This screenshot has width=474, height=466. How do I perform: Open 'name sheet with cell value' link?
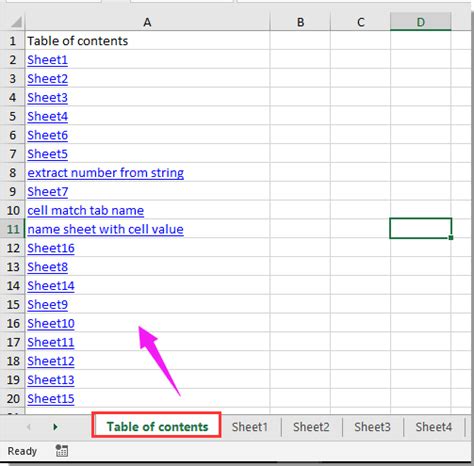tap(105, 229)
